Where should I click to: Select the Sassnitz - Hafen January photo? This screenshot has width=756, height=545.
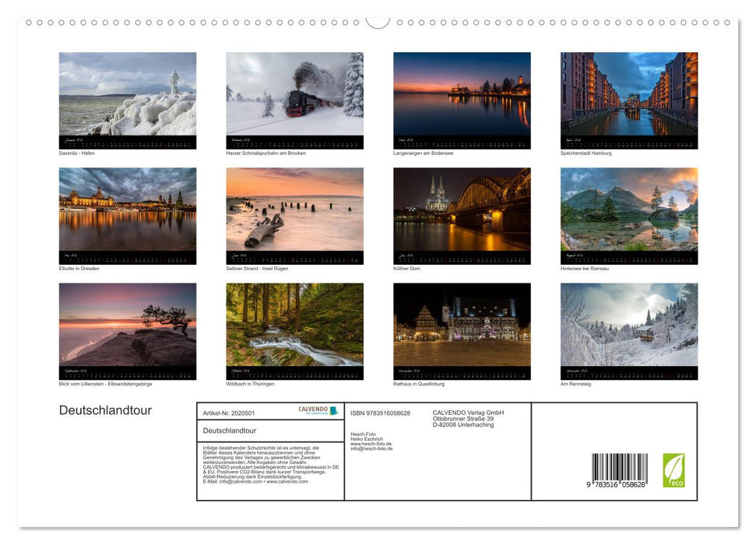pos(127,97)
